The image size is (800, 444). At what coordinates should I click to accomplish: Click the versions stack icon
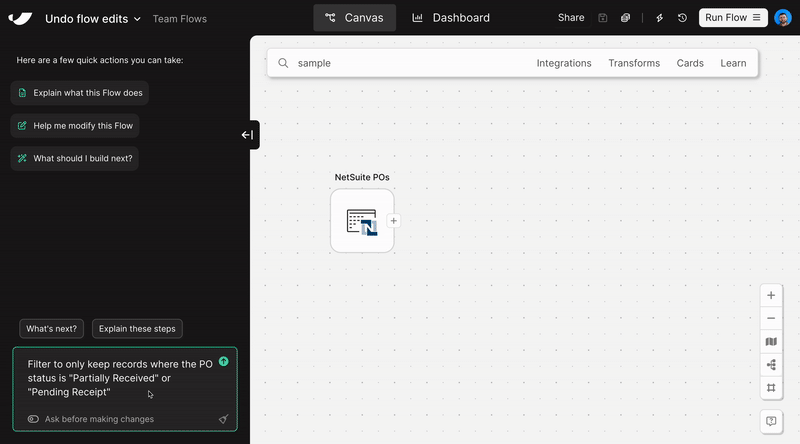(x=626, y=18)
